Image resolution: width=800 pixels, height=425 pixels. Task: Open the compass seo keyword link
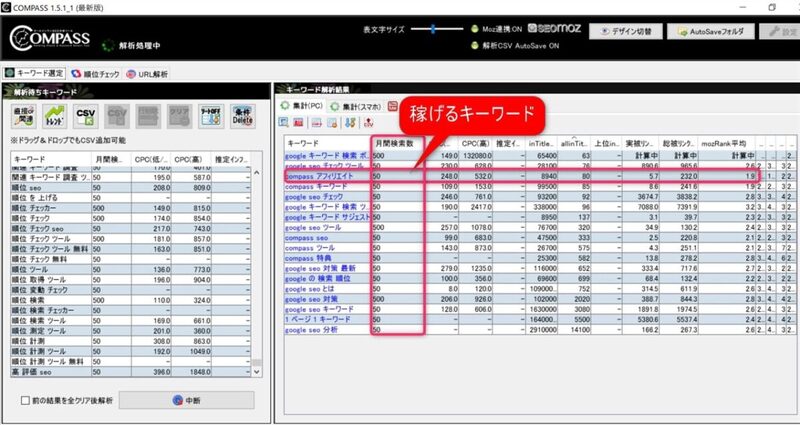pos(306,238)
